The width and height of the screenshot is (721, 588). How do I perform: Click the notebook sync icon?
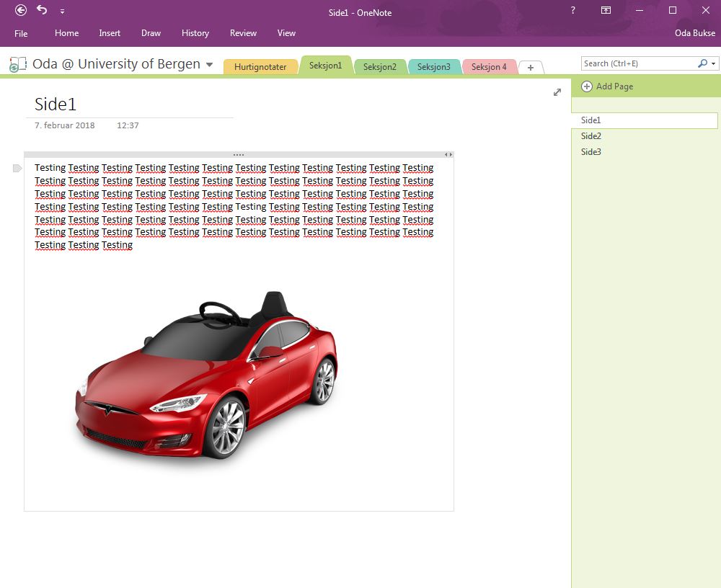[x=17, y=64]
